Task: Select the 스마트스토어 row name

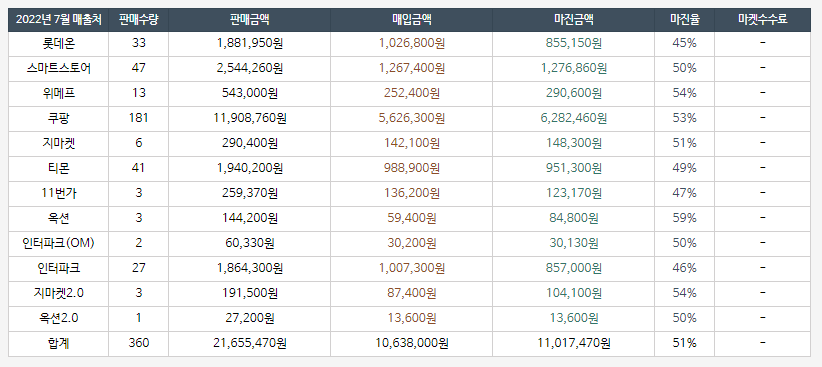Action: [x=59, y=68]
